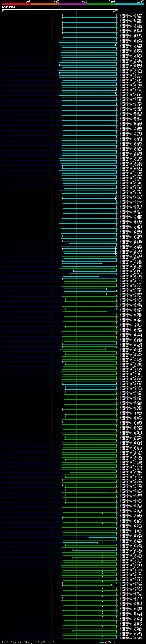Open hit UniRef100_Q56ZR9
146x644 pixels.
[x=131, y=276]
